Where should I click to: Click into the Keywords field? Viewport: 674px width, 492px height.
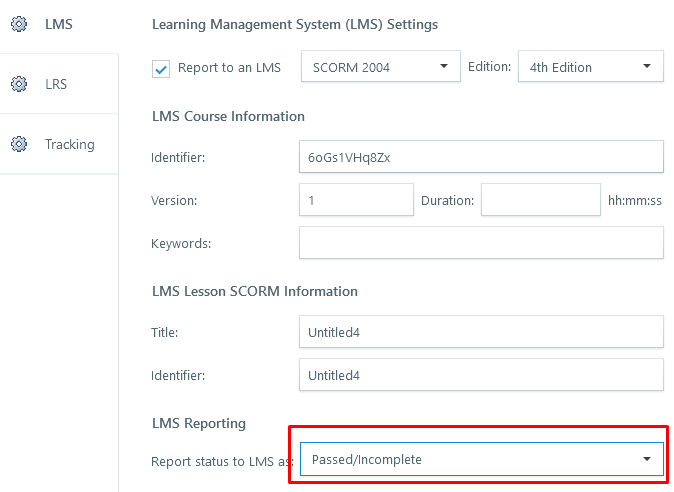point(481,243)
